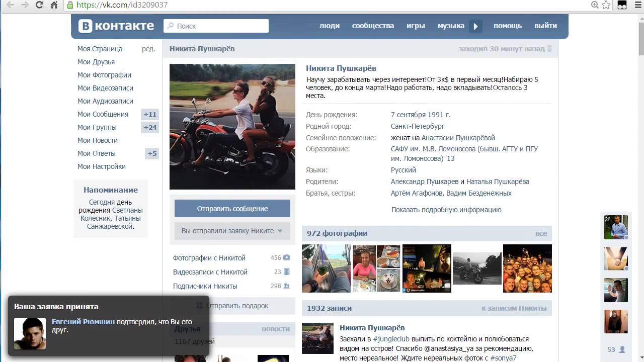This screenshot has height=362, width=644.
Task: Click все link in photos header
Action: (541, 233)
